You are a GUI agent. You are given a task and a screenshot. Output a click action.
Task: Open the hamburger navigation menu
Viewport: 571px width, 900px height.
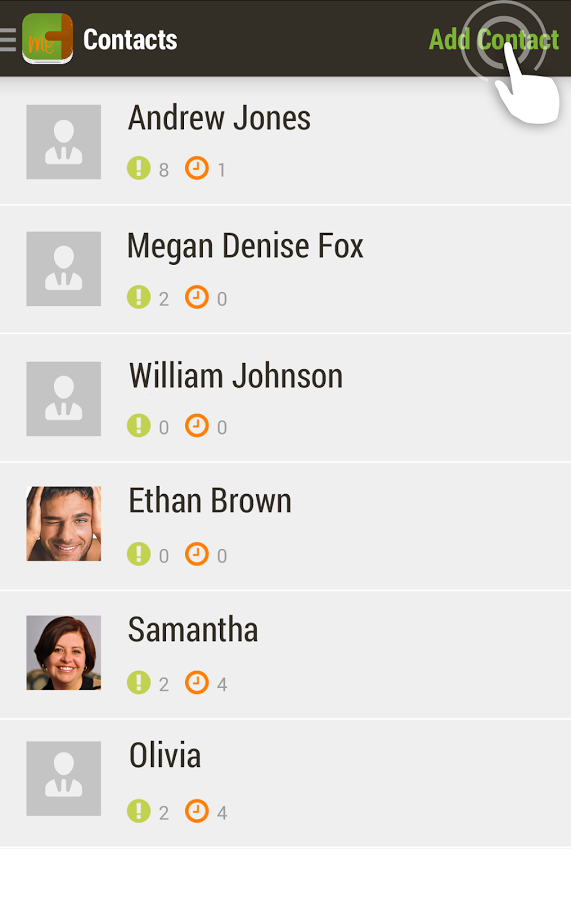coord(8,40)
